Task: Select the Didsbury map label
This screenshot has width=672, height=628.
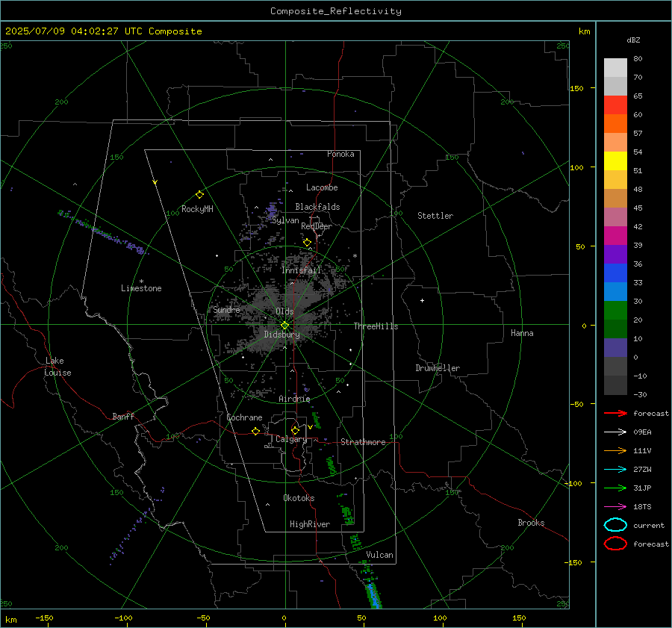Action: (x=282, y=335)
